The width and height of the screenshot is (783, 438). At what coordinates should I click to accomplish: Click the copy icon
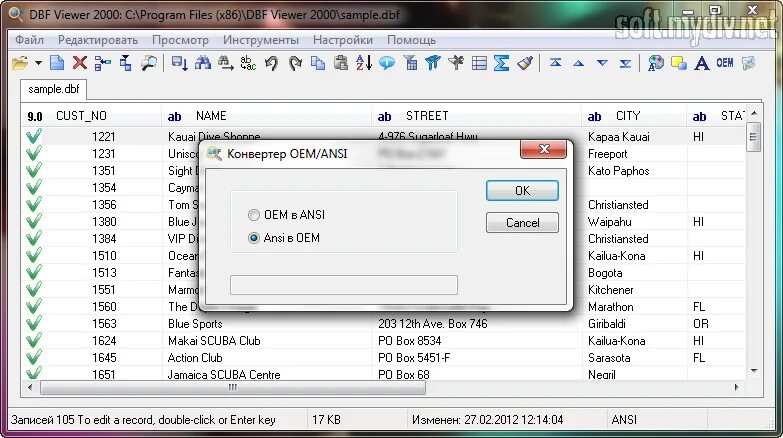(318, 63)
